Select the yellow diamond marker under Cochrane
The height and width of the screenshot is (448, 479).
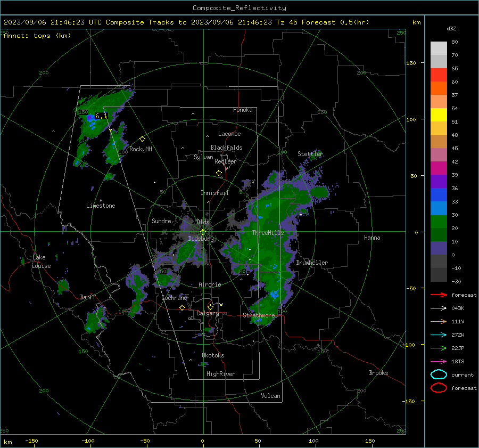point(182,307)
